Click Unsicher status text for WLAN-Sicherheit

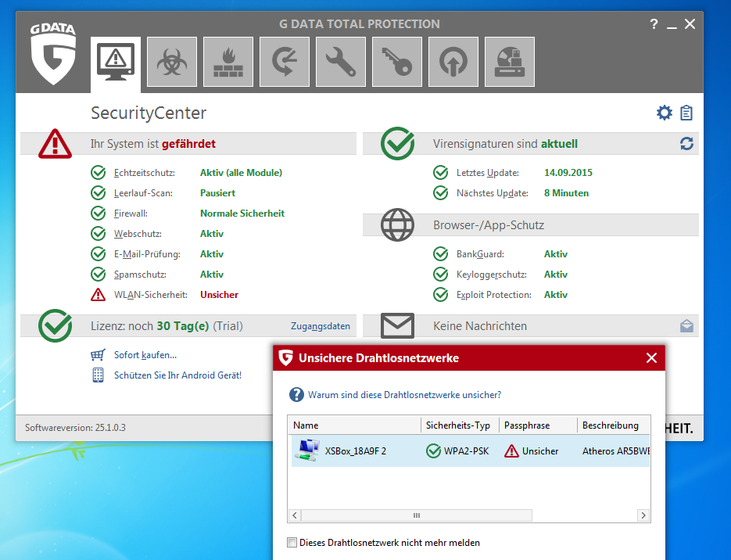[219, 295]
